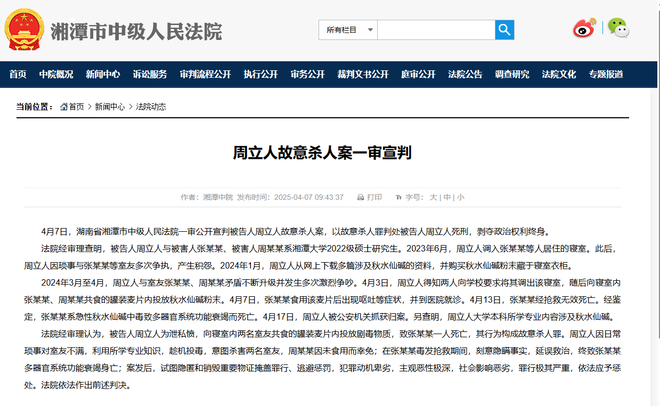Image resolution: width=660 pixels, height=406 pixels.
Task: Click 首页 breadcrumb link
Action: tap(77, 107)
